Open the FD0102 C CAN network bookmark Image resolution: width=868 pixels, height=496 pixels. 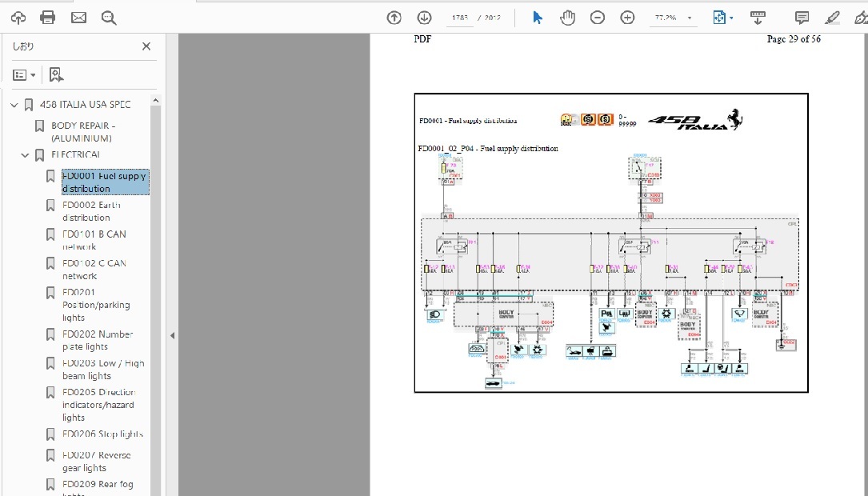[x=94, y=270]
